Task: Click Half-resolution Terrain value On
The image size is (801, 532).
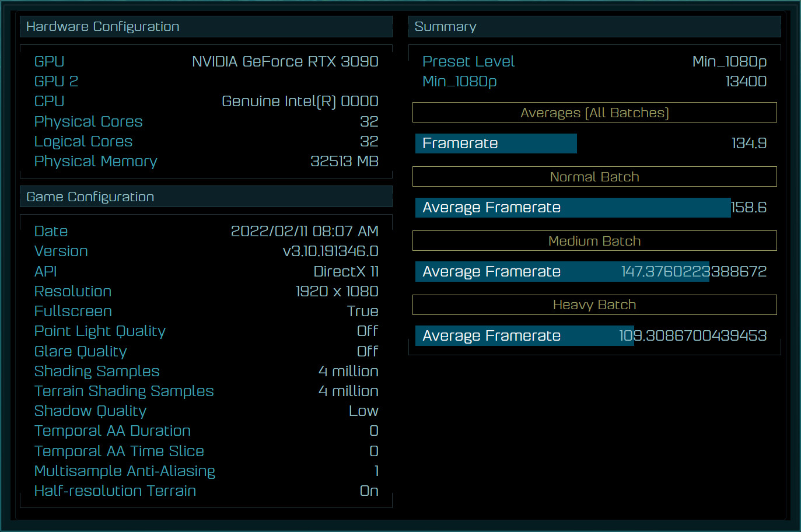Action: pos(369,491)
